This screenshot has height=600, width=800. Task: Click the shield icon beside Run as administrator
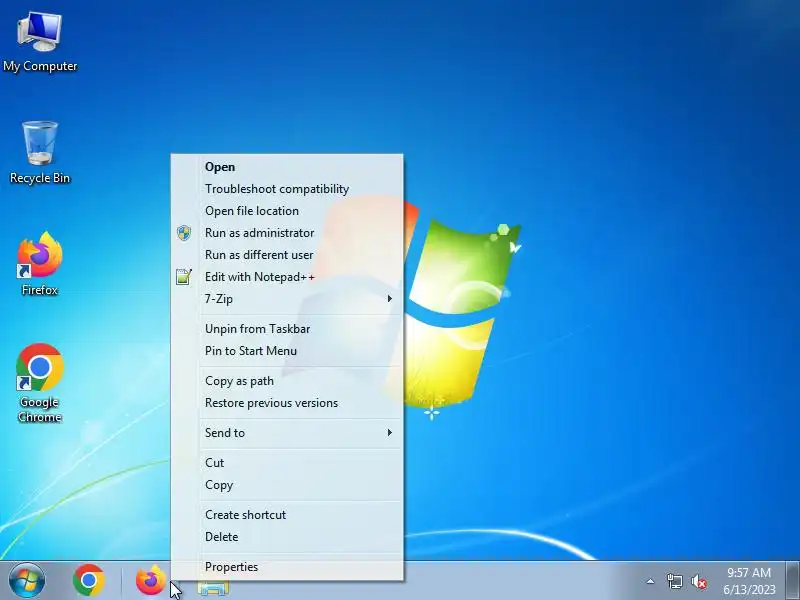pyautogui.click(x=184, y=233)
